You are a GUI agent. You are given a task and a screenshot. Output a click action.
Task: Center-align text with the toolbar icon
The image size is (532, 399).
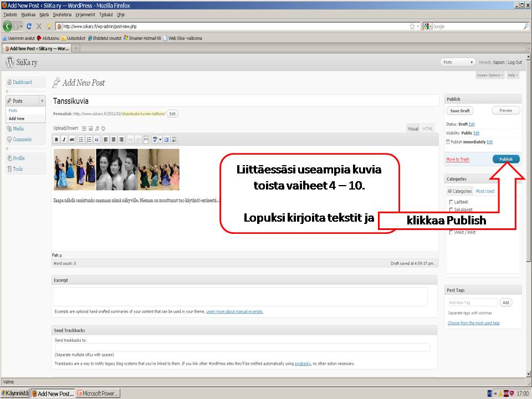click(114, 140)
